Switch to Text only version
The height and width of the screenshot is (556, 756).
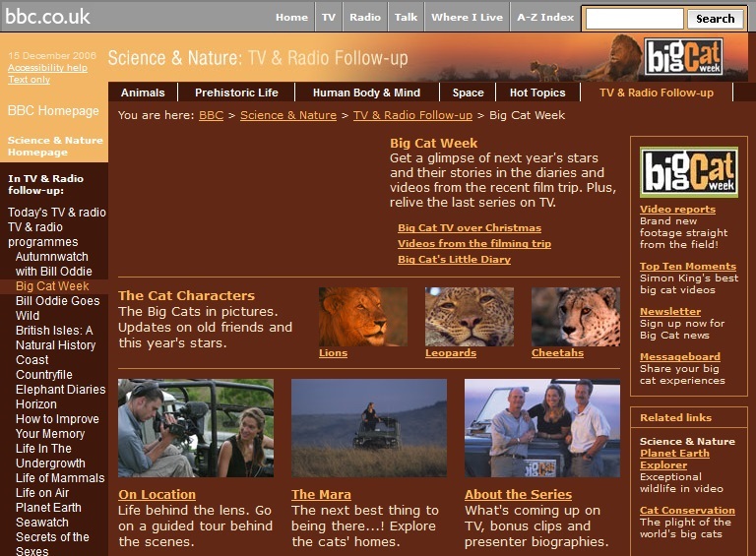tap(29, 80)
